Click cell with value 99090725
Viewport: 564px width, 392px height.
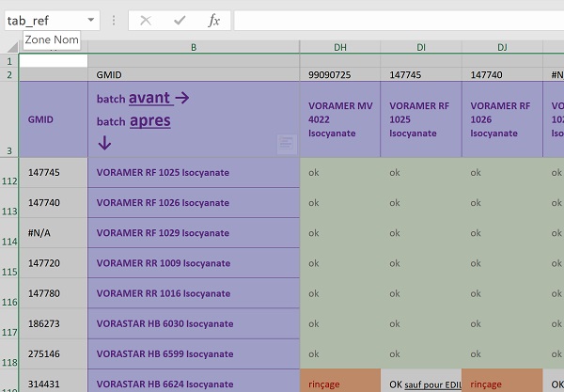(340, 74)
